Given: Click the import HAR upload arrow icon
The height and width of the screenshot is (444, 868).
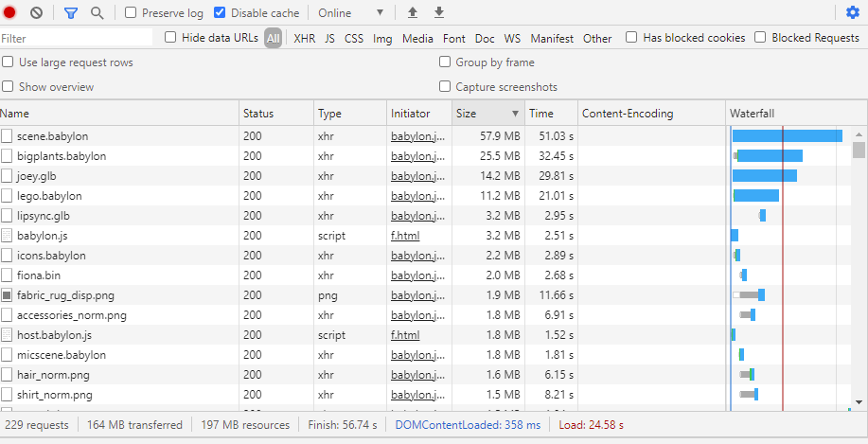Looking at the screenshot, I should coord(412,13).
